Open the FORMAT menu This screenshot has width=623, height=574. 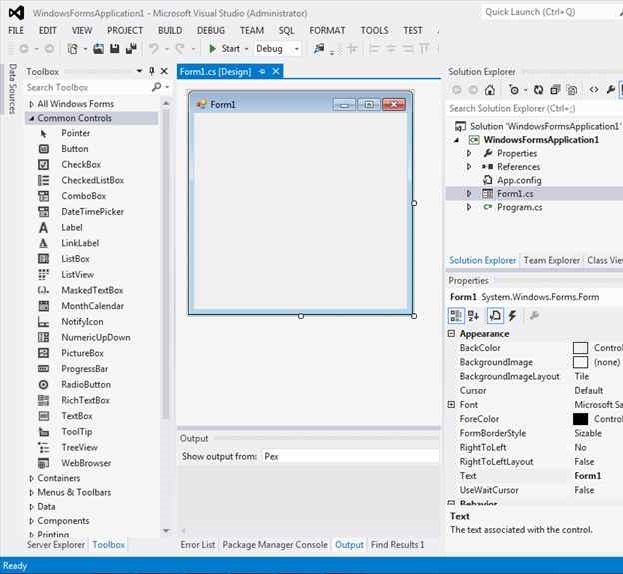click(x=327, y=30)
